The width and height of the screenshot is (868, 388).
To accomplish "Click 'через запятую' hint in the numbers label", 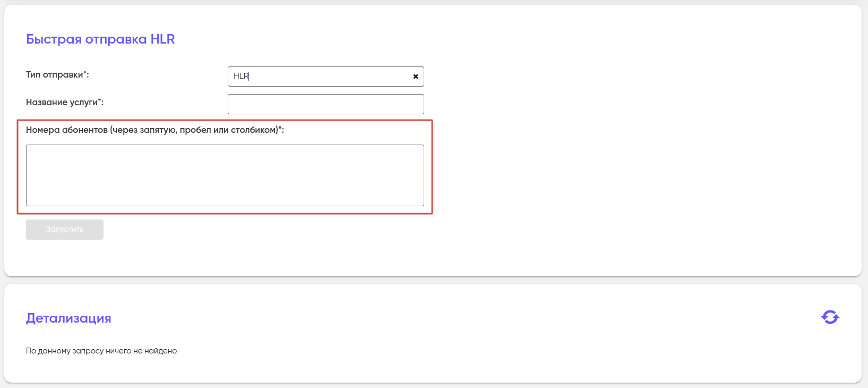I will (144, 130).
